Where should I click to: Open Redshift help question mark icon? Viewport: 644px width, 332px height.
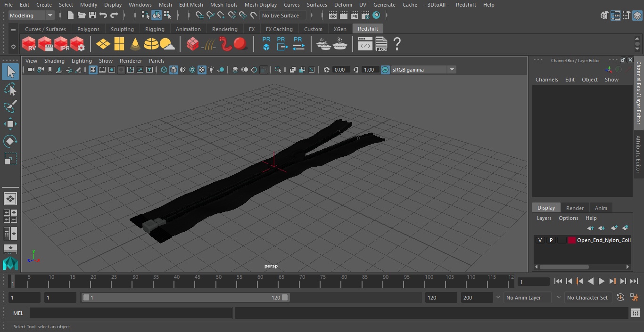[x=397, y=44]
